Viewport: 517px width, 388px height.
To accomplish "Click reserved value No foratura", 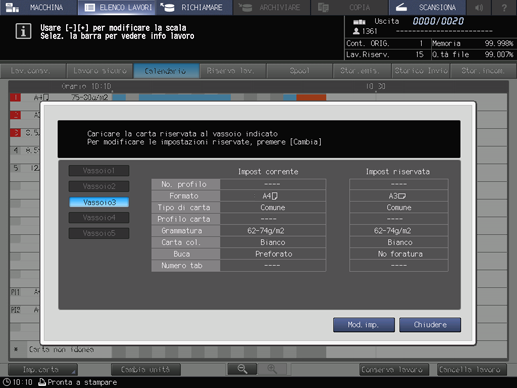I will [399, 254].
